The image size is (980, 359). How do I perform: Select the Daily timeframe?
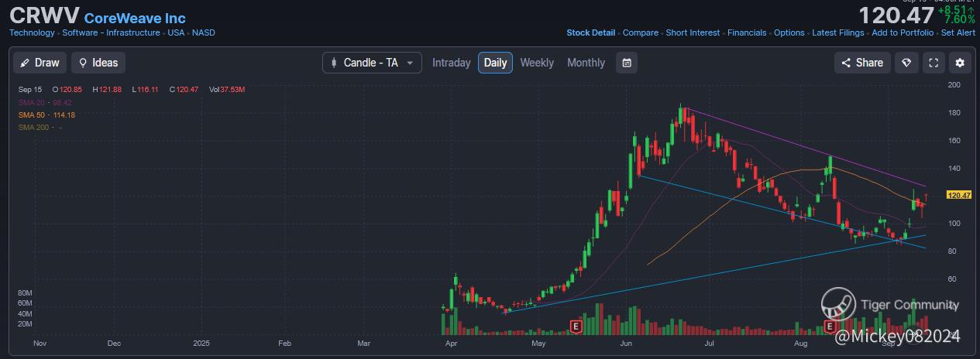point(495,63)
